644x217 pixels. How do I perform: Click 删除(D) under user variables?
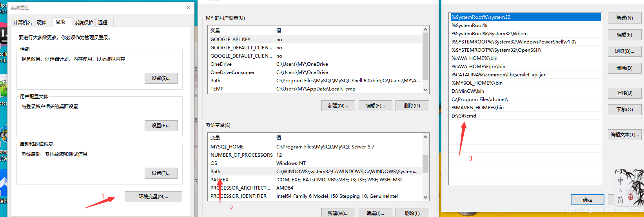pyautogui.click(x=412, y=106)
